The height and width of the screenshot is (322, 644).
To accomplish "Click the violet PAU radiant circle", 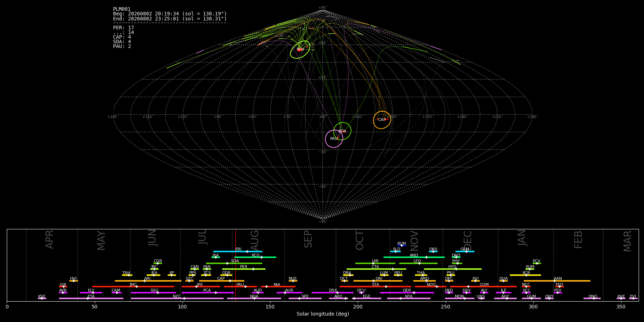I will click(334, 139).
